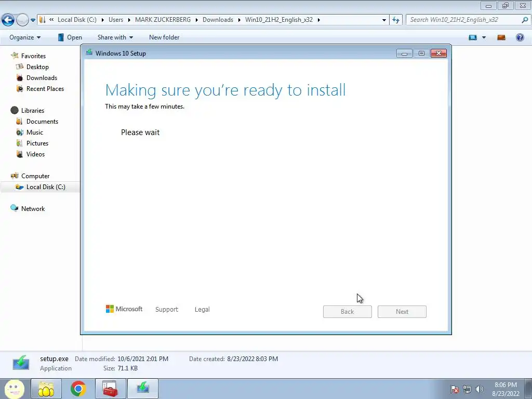Select Win10_21H2_English_x32 breadcrumb
The height and width of the screenshot is (399, 532).
tap(279, 20)
